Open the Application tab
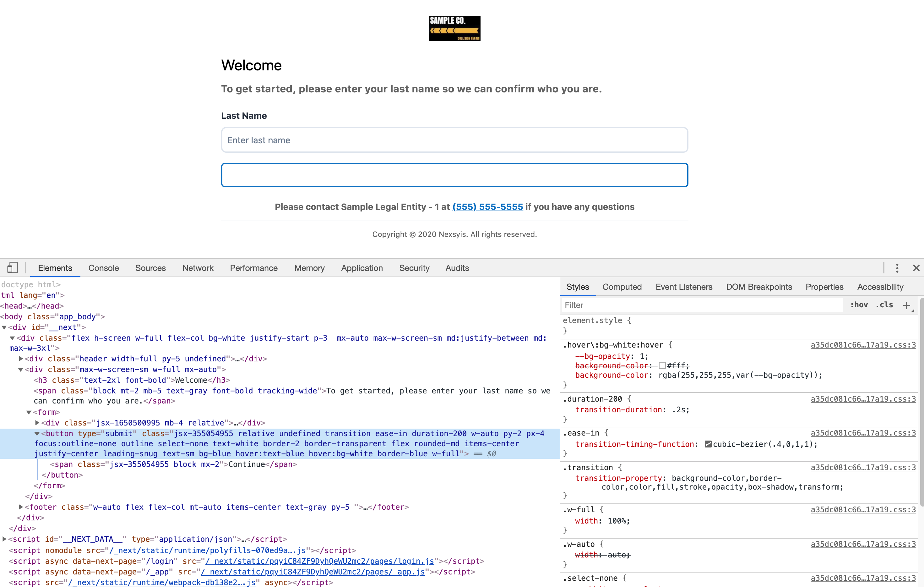The width and height of the screenshot is (924, 587). tap(362, 268)
